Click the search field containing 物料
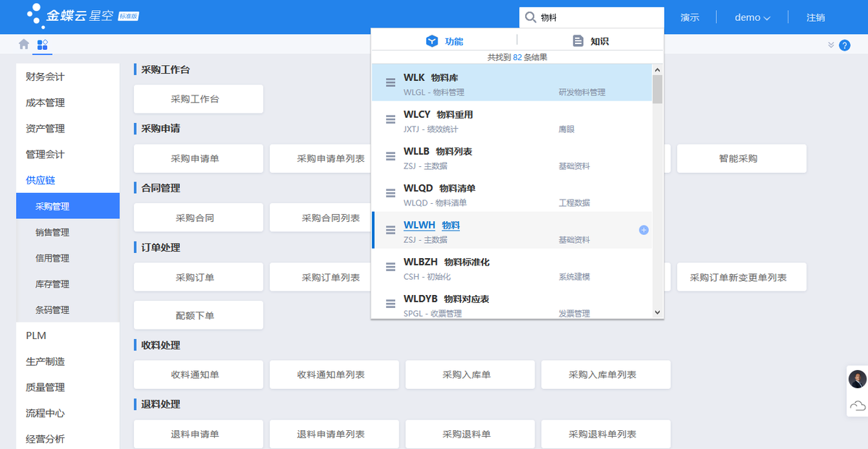The image size is (868, 449). [x=597, y=17]
